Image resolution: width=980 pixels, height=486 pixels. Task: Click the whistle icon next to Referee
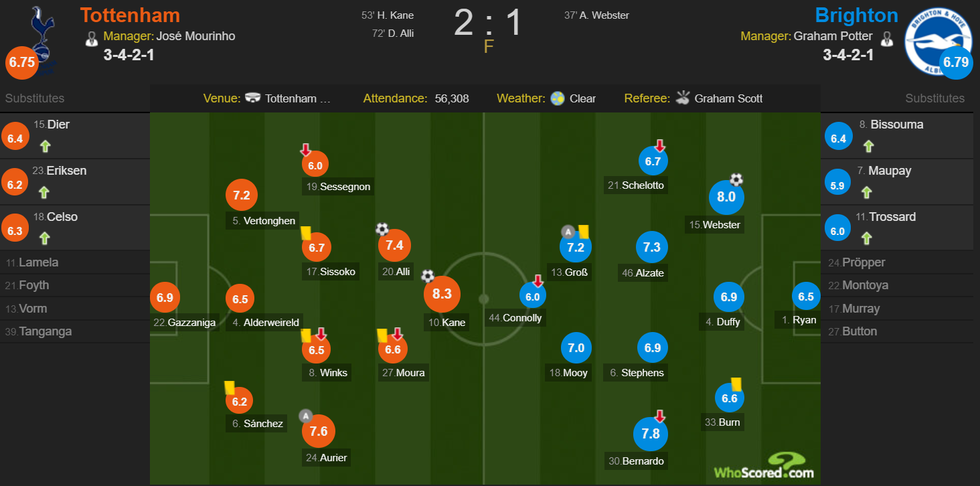tap(682, 98)
